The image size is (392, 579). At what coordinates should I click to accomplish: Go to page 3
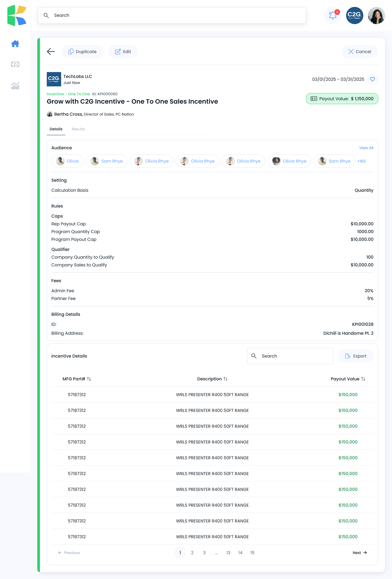point(204,553)
